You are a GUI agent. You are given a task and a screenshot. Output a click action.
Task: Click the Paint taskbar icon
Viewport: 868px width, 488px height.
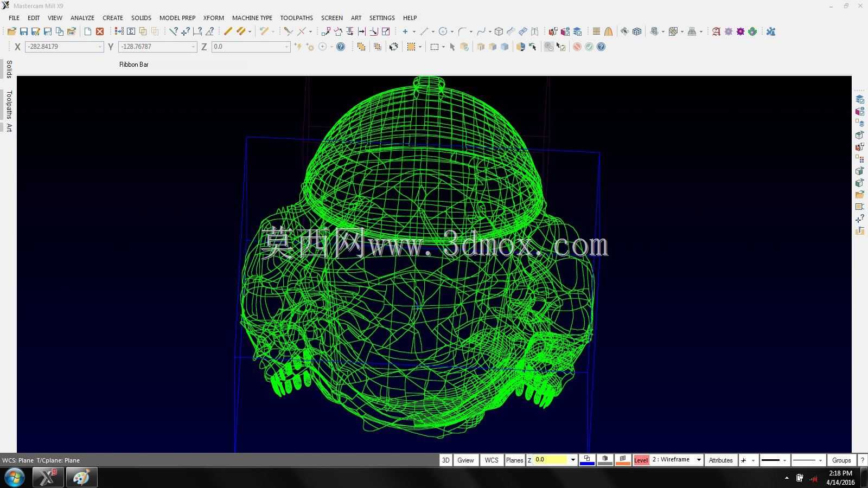pos(81,478)
